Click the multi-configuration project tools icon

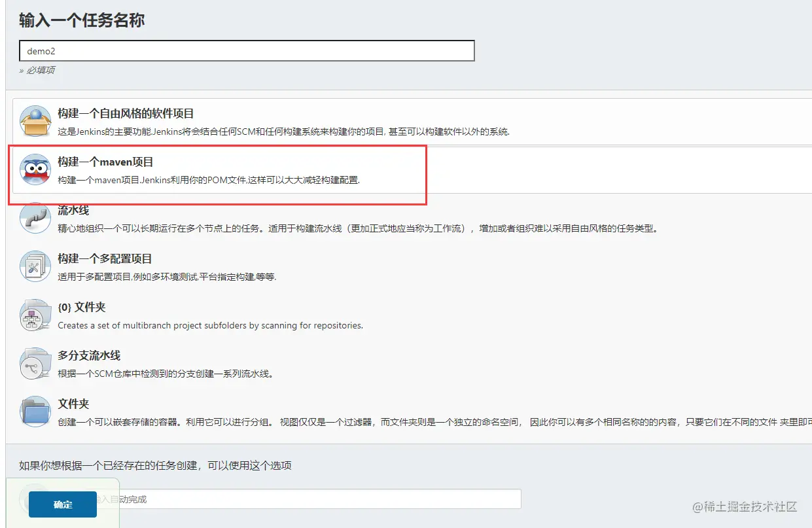(35, 267)
